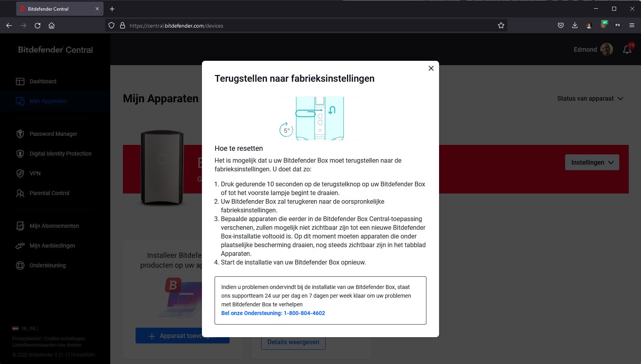This screenshot has height=364, width=641.
Task: Close the factory reset dialog
Action: (431, 68)
